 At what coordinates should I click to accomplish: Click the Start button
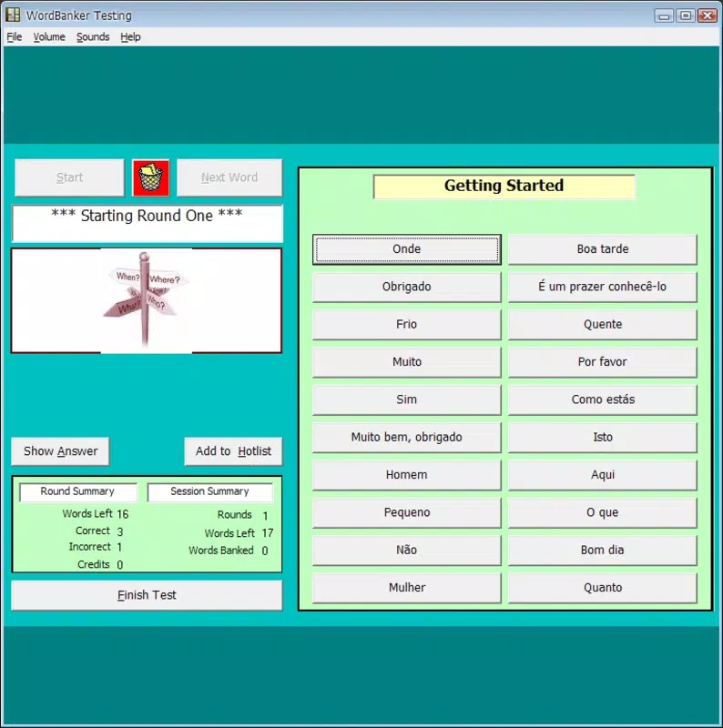tap(70, 177)
